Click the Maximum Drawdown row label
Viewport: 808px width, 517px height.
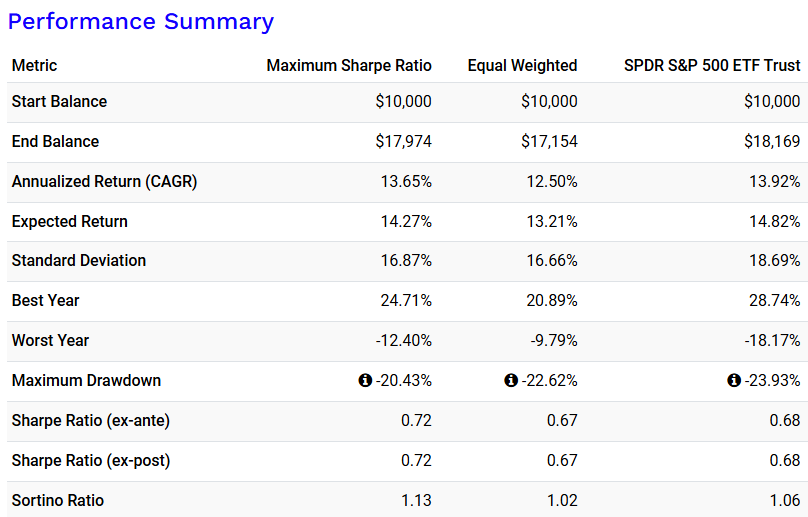coord(86,380)
